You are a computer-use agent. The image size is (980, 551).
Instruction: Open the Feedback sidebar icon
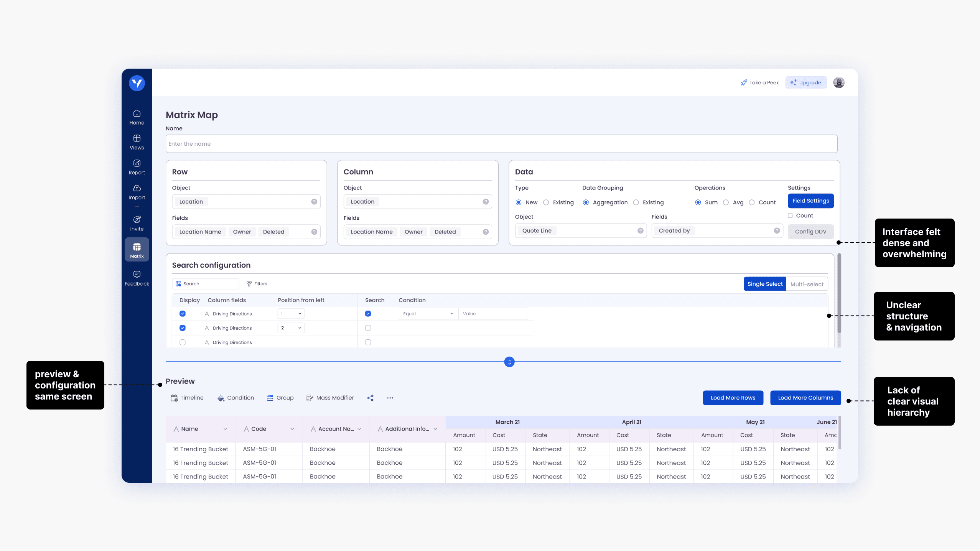(x=137, y=275)
